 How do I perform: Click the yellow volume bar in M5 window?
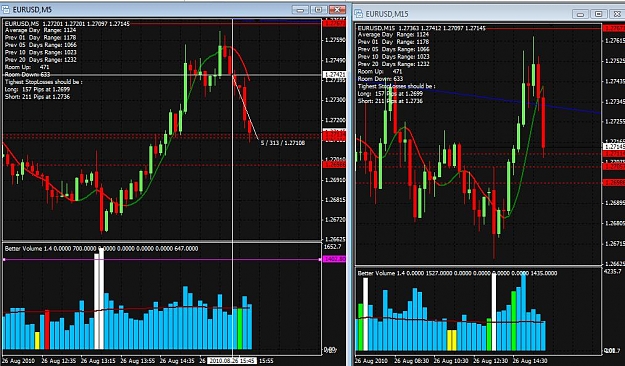click(37, 340)
